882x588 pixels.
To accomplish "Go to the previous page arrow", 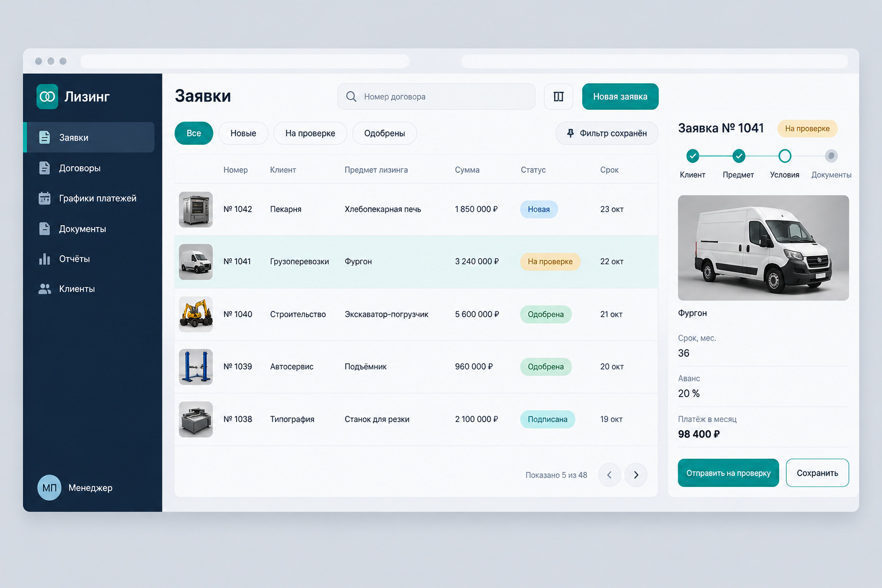I will tap(609, 475).
